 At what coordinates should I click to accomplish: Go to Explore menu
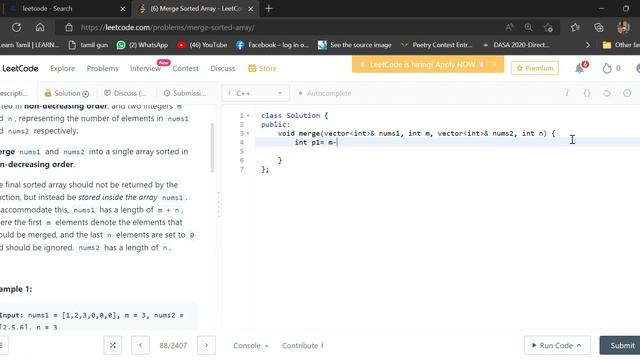(62, 68)
